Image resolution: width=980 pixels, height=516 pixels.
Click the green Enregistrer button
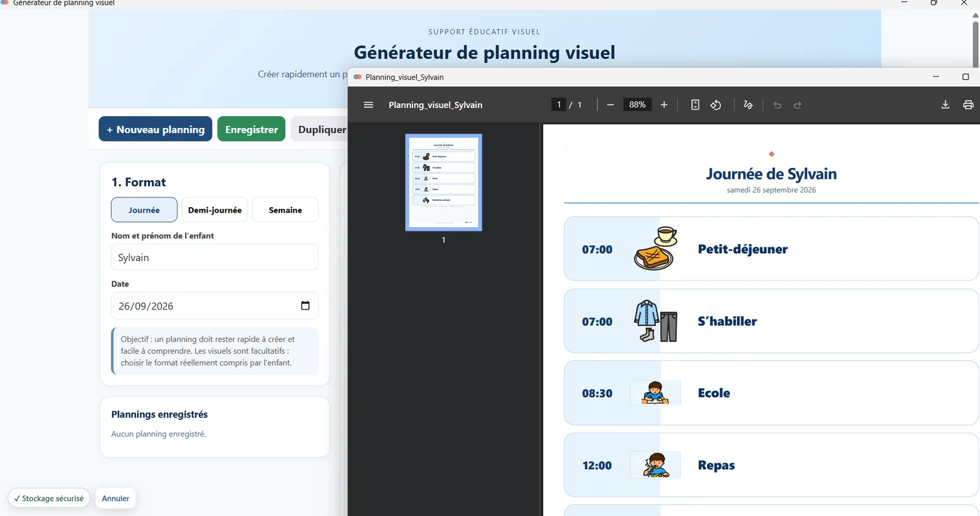(x=251, y=129)
